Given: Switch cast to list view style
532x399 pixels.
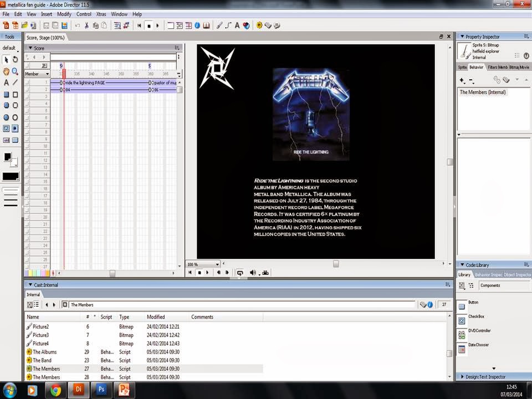Looking at the screenshot, I should coord(37,305).
